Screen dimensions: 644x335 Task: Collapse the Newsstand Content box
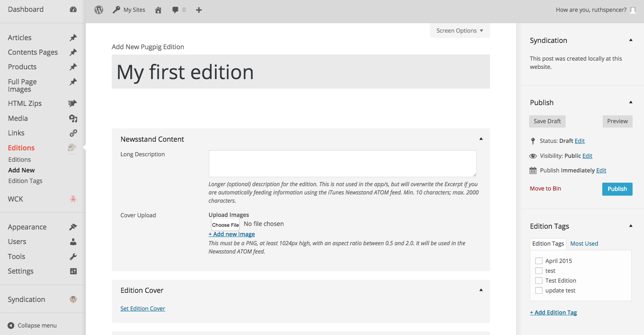coord(481,139)
